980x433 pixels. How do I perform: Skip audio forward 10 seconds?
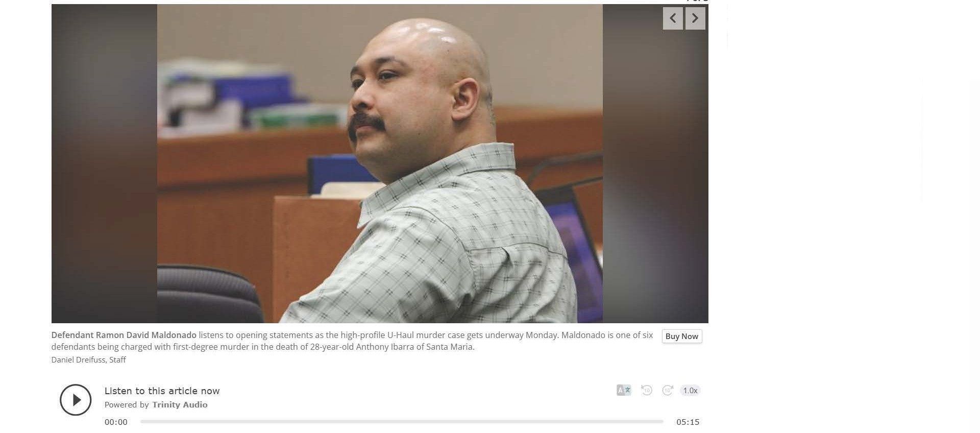point(668,391)
